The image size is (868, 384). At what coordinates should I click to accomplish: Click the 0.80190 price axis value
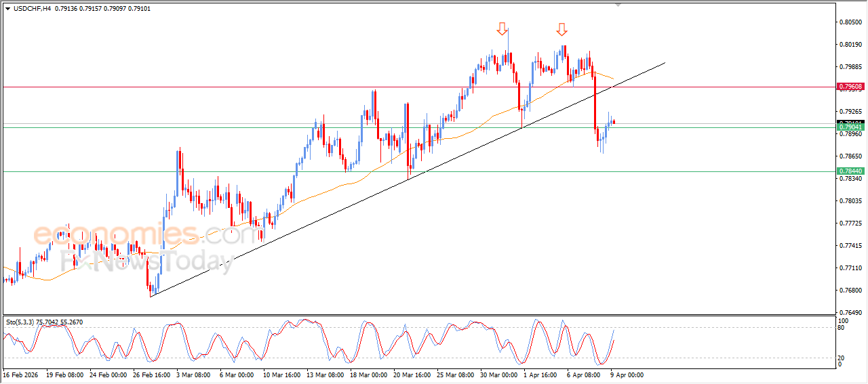click(x=852, y=45)
